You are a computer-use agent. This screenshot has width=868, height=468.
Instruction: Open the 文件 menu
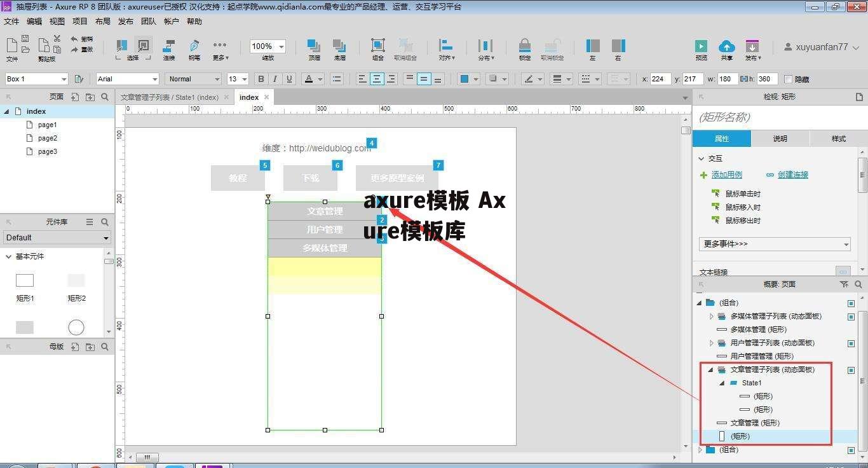(11, 21)
